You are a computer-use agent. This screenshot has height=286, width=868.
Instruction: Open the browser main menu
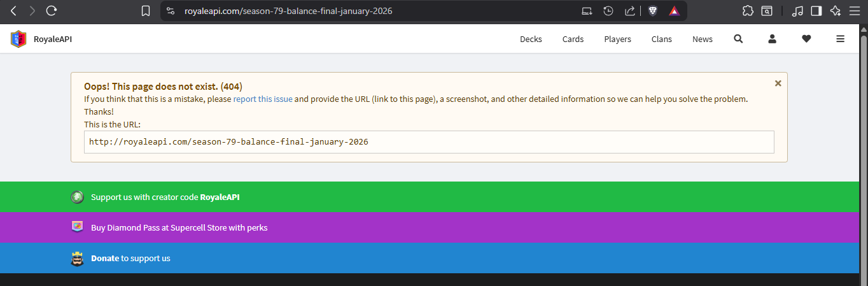click(x=854, y=11)
